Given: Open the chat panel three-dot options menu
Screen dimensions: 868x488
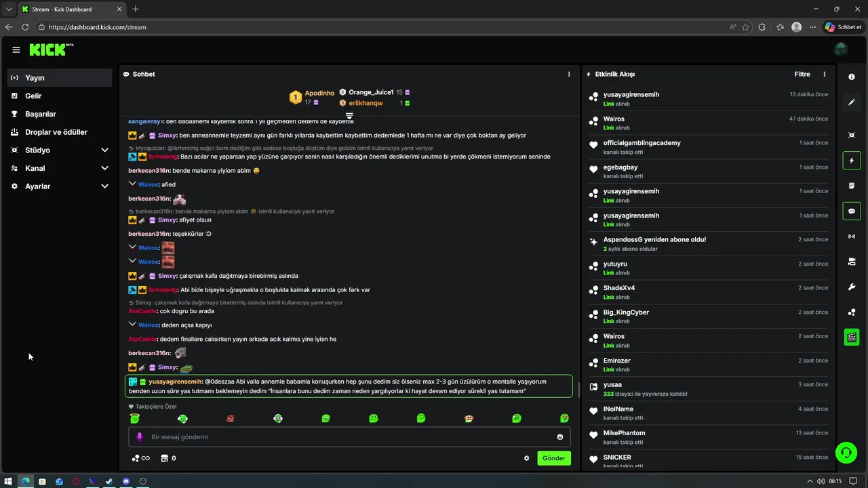Looking at the screenshot, I should [569, 74].
